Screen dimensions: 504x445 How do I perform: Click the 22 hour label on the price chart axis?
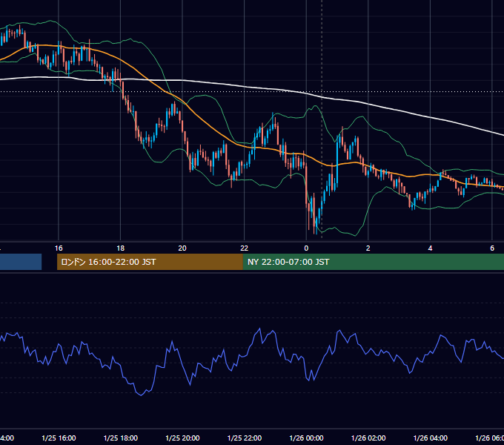245,248
